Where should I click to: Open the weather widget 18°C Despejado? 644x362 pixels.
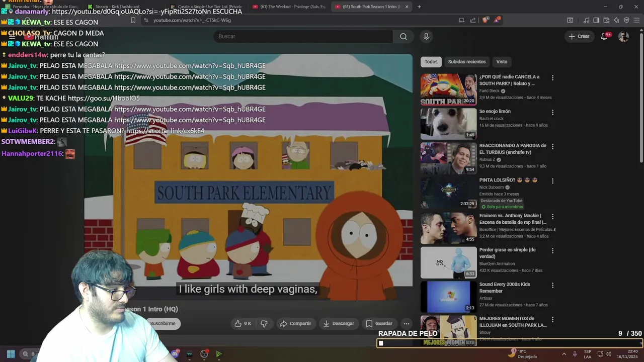[x=523, y=354]
